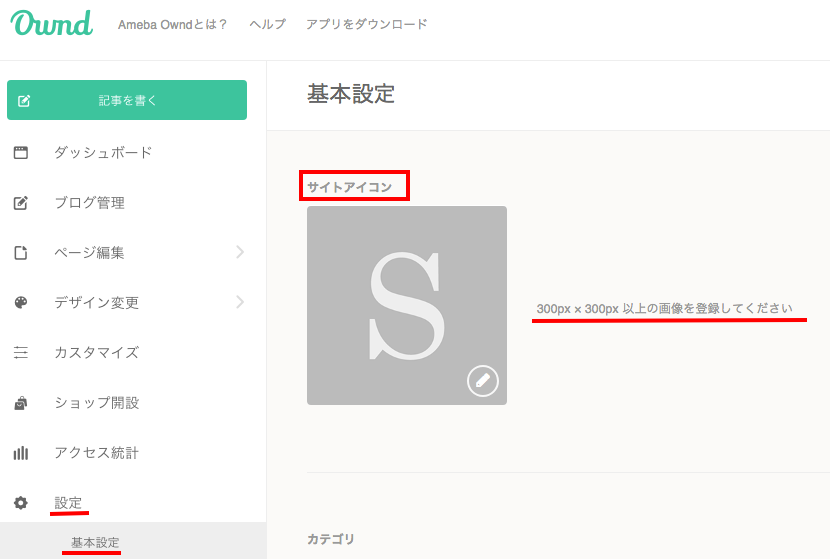
Task: Click the デザイン変更 palette icon
Action: pyautogui.click(x=21, y=302)
